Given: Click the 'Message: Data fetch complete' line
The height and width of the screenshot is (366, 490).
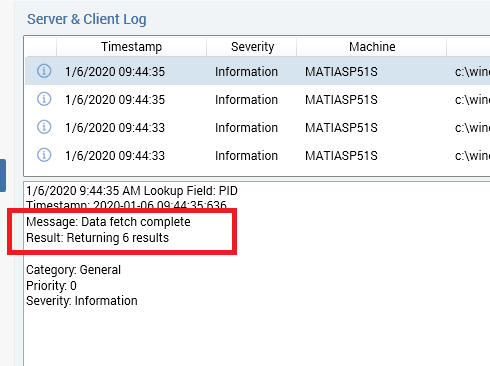Looking at the screenshot, I should 108,222.
